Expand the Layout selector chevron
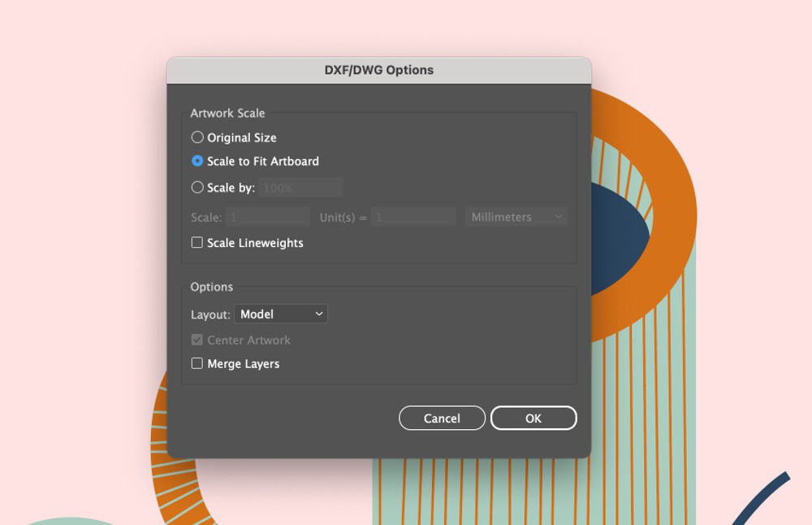This screenshot has width=812, height=525. point(320,314)
